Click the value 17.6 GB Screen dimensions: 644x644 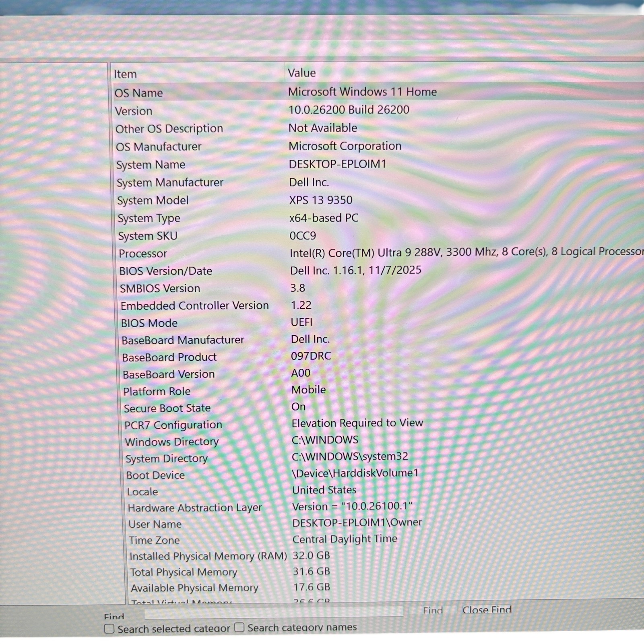pyautogui.click(x=312, y=587)
